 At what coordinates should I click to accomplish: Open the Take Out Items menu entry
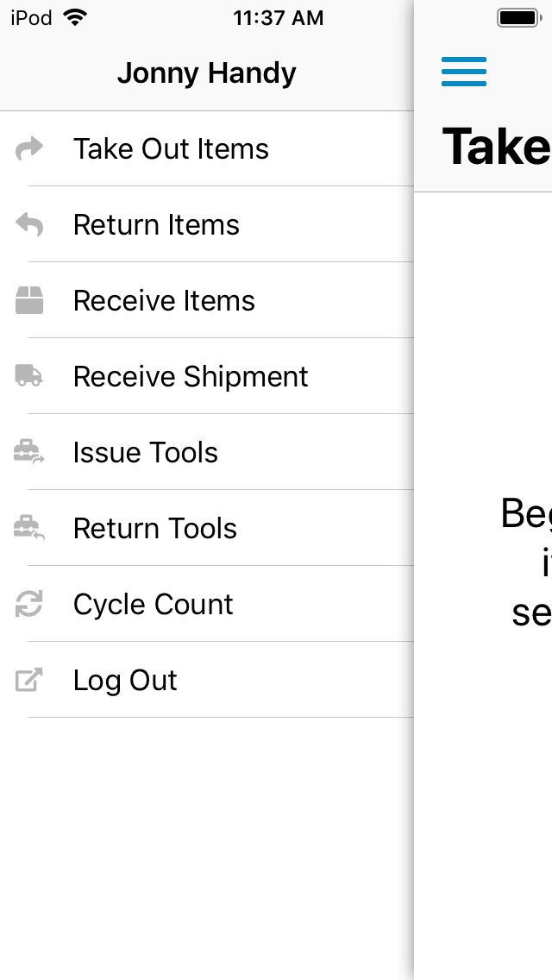coord(171,149)
